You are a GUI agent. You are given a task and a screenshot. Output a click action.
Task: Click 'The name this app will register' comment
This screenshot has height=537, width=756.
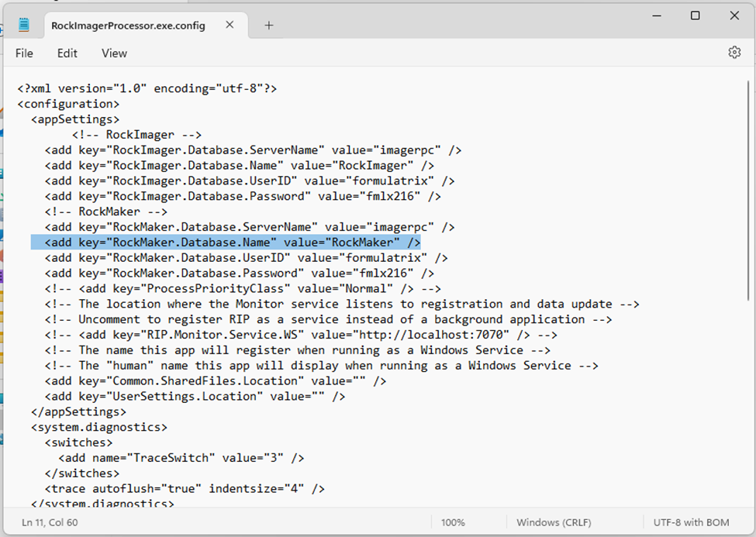coord(298,350)
